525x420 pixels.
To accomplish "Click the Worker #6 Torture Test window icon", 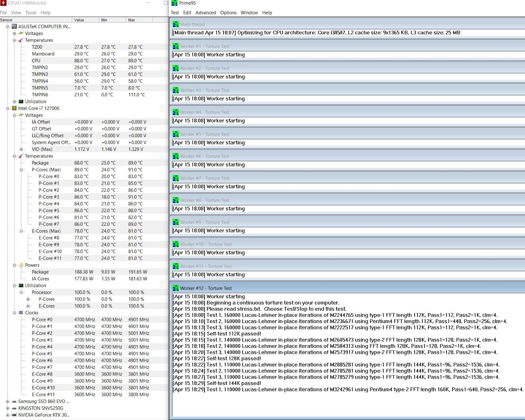I will tap(175, 156).
